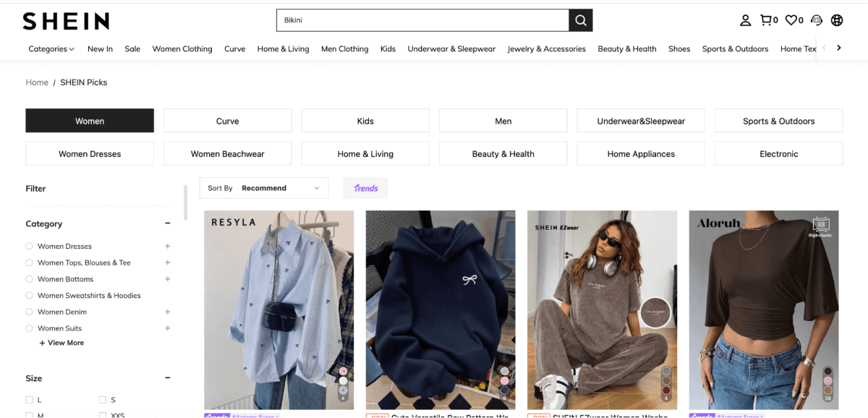Collapse the Category filter section
The height and width of the screenshot is (418, 868).
[167, 224]
